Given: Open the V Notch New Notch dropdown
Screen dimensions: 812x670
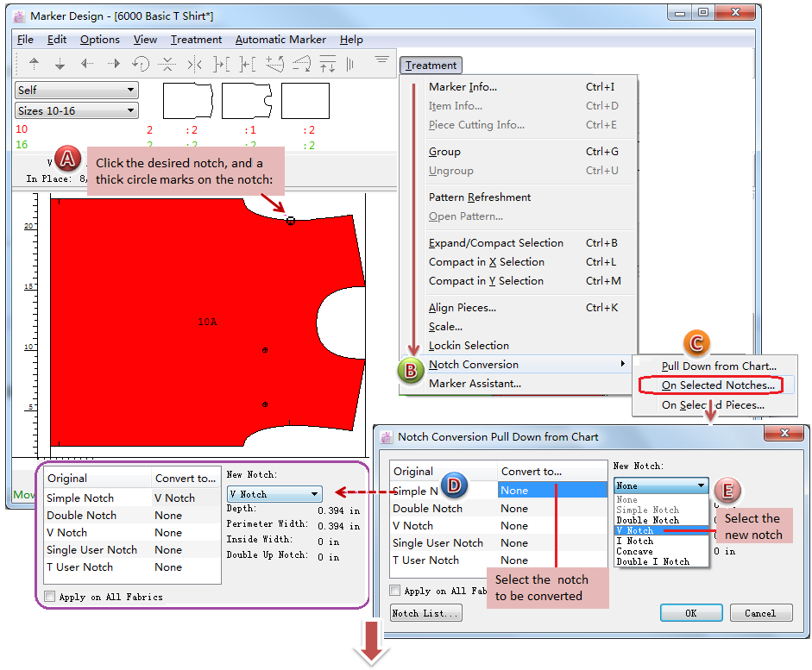Looking at the screenshot, I should [274, 494].
